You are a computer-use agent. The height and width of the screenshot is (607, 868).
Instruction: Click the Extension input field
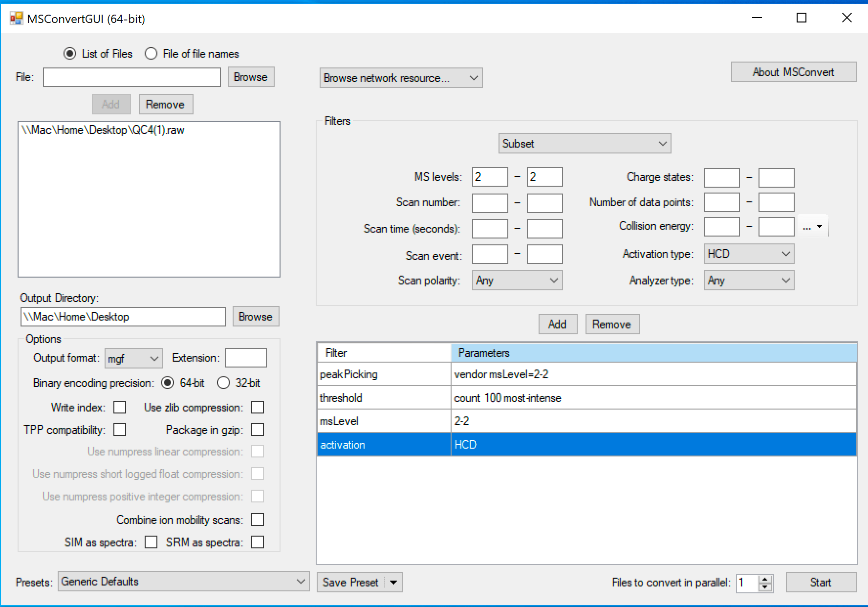[x=246, y=358]
